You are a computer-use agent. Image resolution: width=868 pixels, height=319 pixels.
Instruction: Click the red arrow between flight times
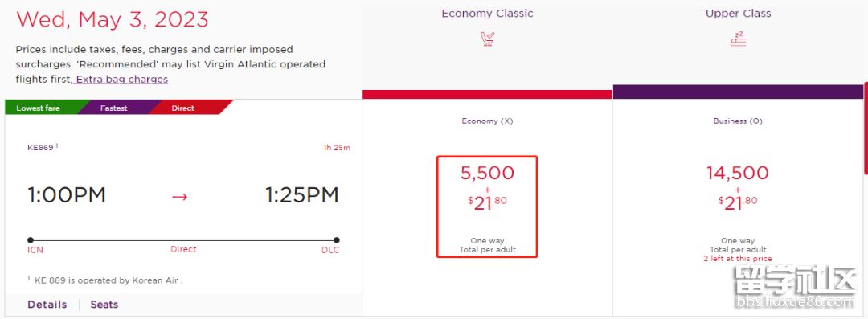(179, 196)
